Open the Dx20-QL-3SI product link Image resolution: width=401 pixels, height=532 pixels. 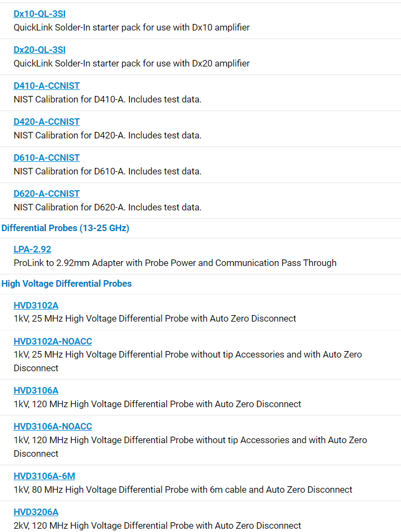(39, 50)
